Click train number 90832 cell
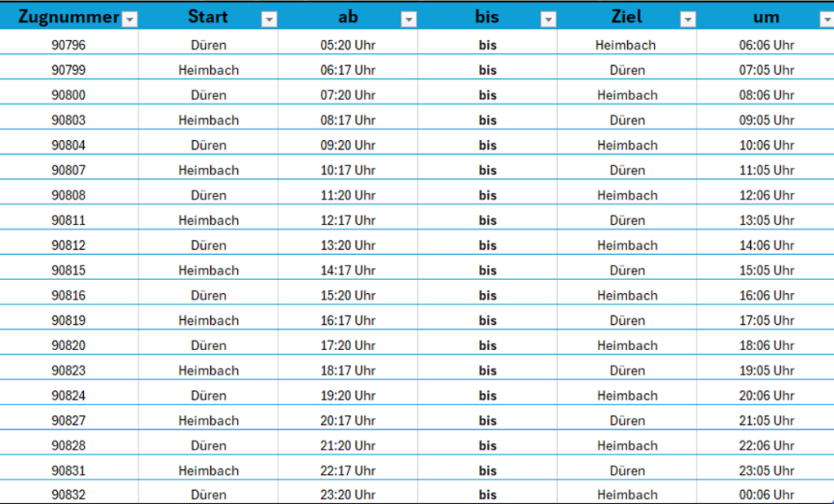834x504 pixels. [68, 495]
